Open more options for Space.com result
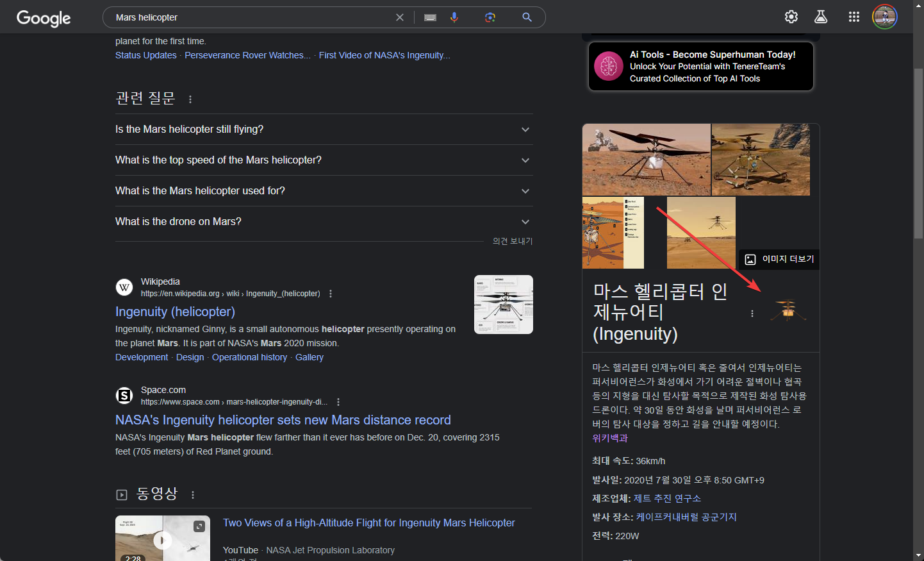Screen dimensions: 924x561 coord(338,402)
